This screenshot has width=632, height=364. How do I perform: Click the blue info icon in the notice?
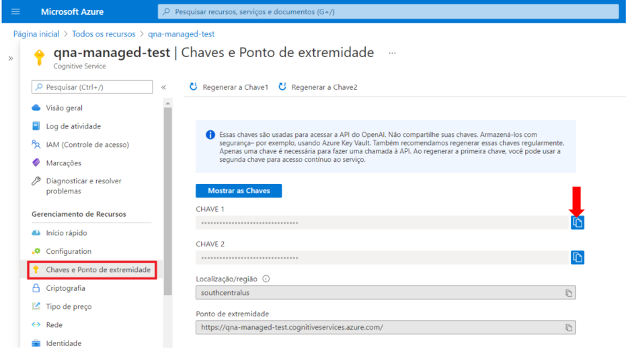(x=210, y=135)
